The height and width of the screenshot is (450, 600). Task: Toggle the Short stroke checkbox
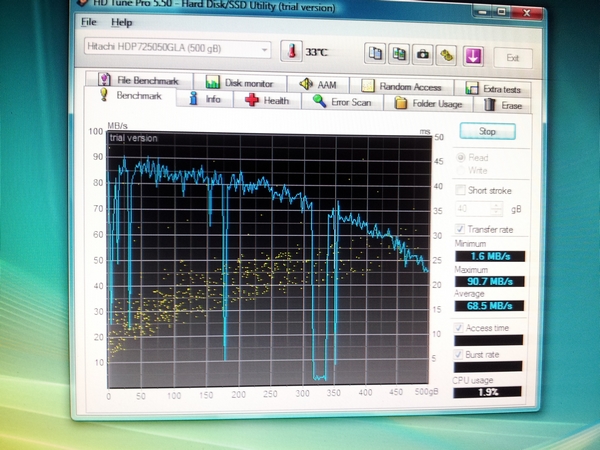pos(461,190)
